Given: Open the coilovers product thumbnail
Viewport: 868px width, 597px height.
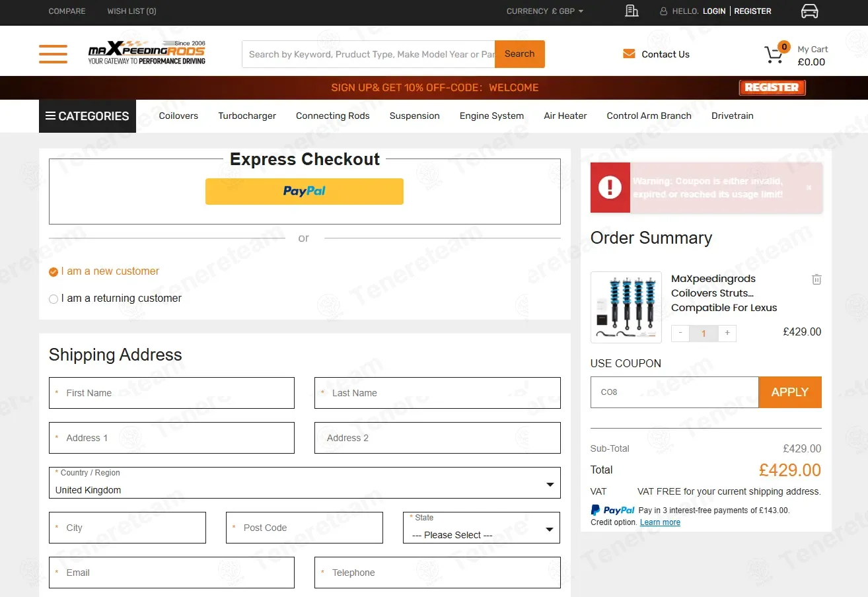Looking at the screenshot, I should [626, 307].
